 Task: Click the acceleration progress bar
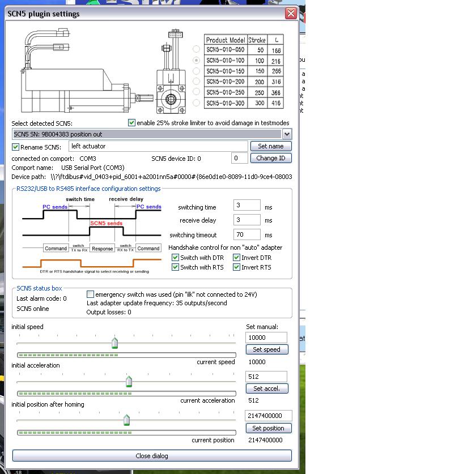[126, 394]
